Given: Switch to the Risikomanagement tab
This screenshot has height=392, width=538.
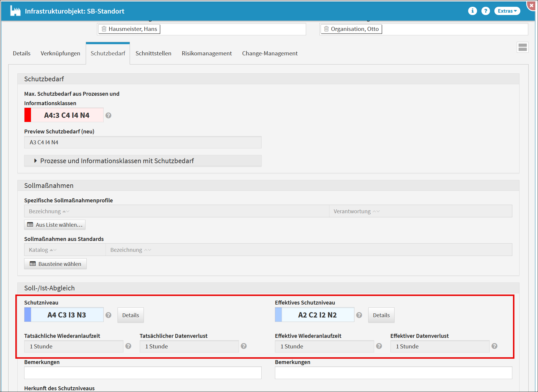Looking at the screenshot, I should coord(207,53).
